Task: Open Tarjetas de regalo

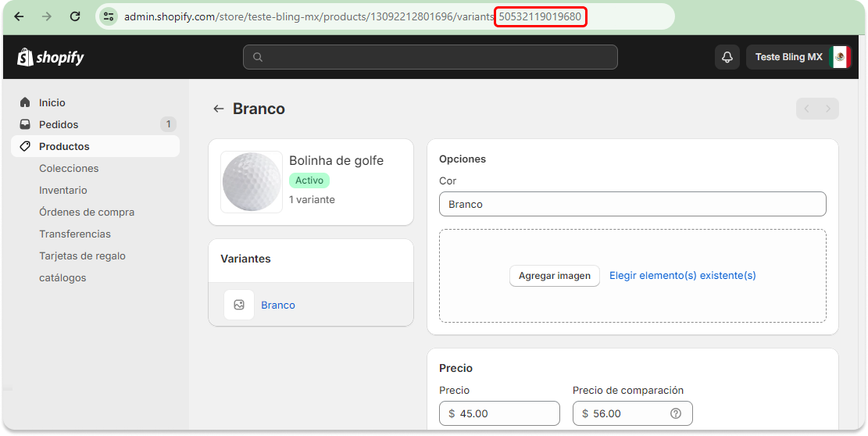Action: [83, 256]
